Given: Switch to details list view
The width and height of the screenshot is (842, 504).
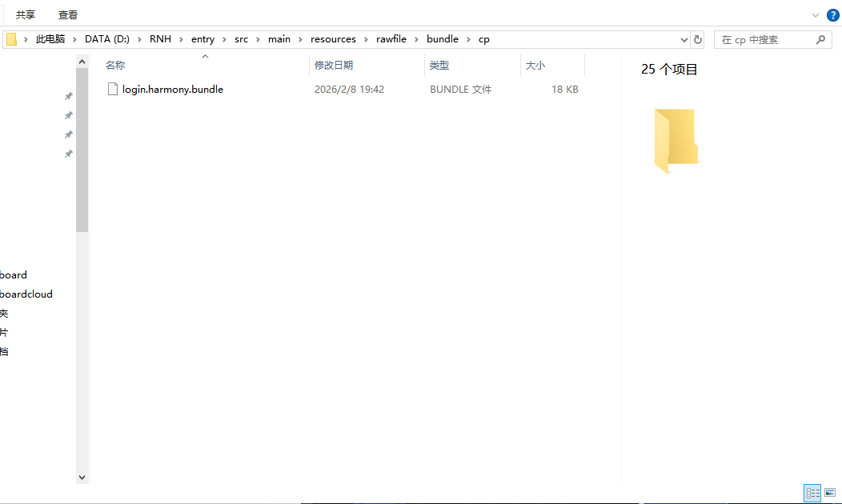Looking at the screenshot, I should click(812, 493).
